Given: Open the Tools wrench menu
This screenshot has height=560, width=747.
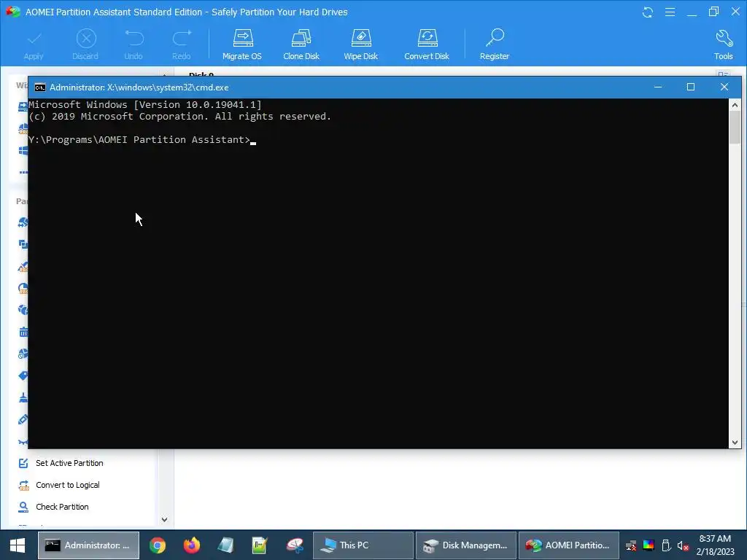Looking at the screenshot, I should [723, 44].
